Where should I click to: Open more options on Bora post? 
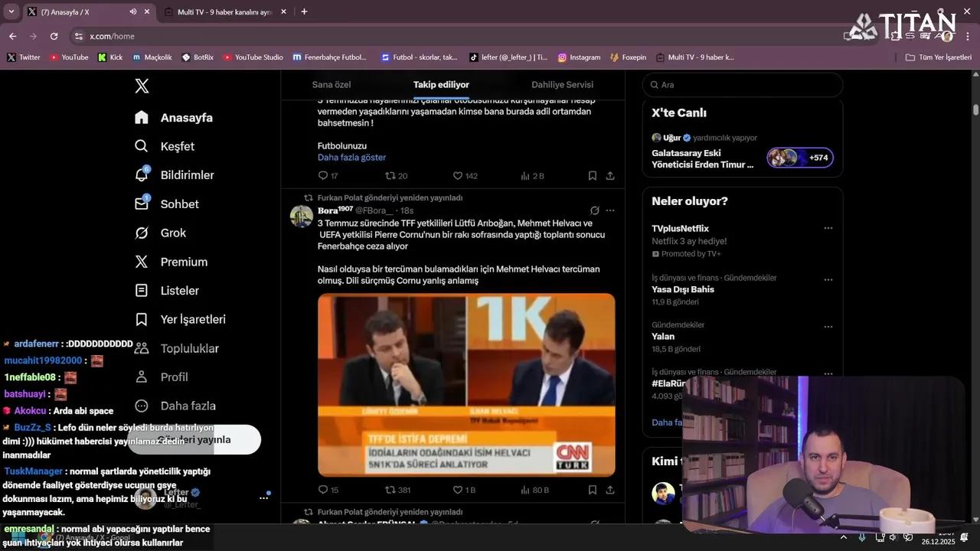pyautogui.click(x=610, y=210)
